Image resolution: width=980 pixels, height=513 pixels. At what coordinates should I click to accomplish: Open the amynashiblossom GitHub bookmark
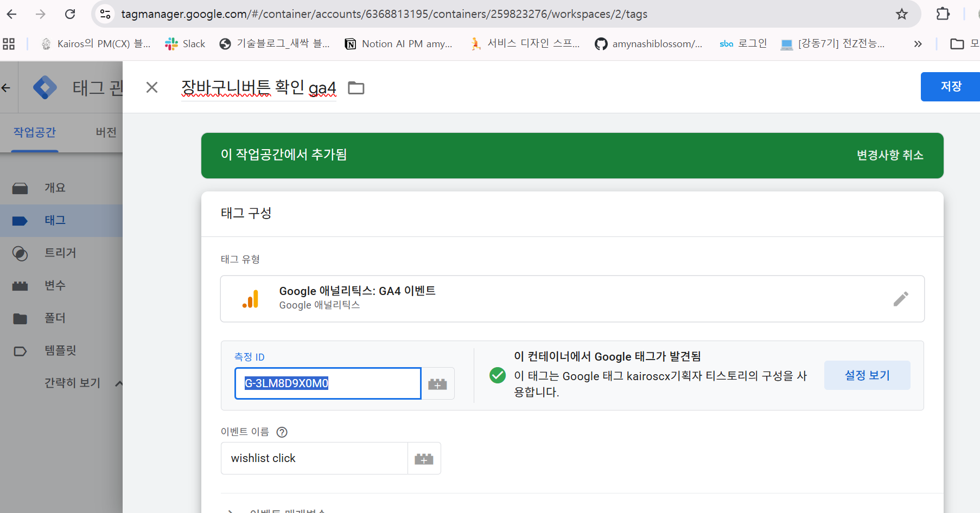click(648, 44)
